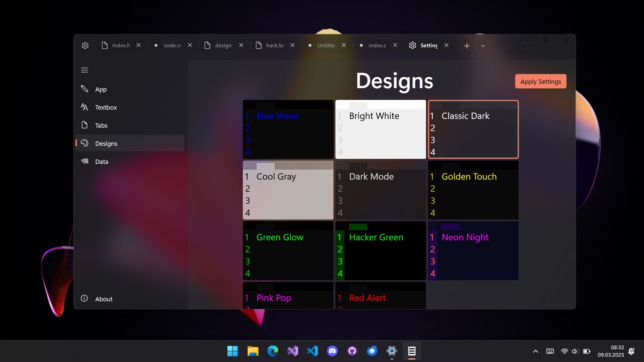Screen dimensions: 644x362
Task: Open the purple Visual Studio taskbar icon
Action: [x=293, y=351]
